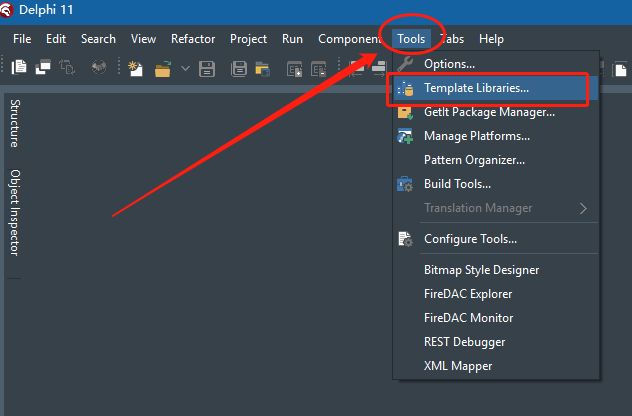Launch REST Debugger
Viewport: 632px width, 416px height.
[495, 342]
